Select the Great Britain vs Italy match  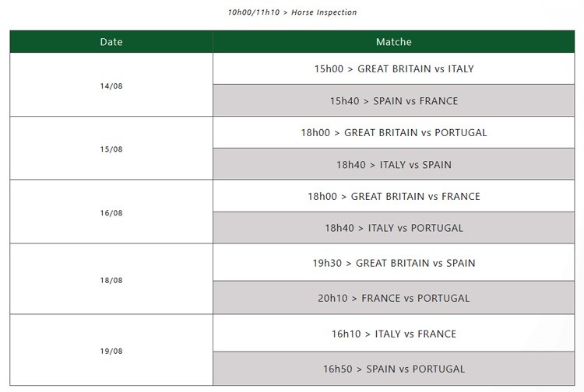point(393,68)
